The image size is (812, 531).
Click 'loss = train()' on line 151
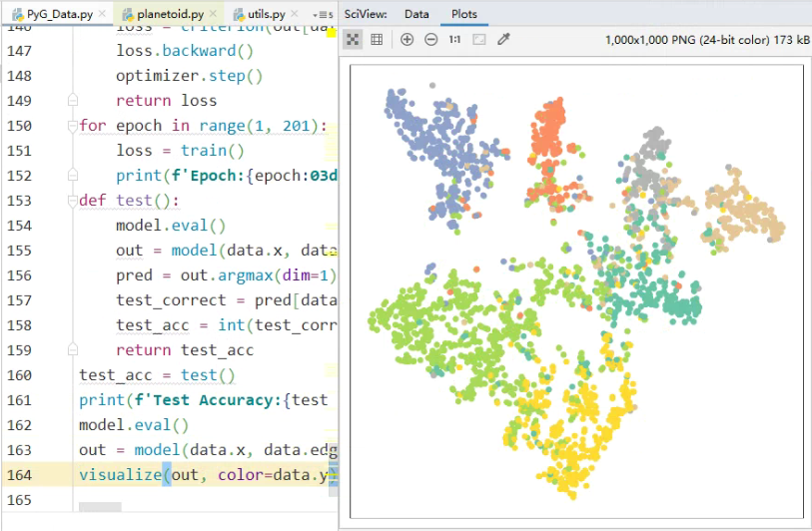click(180, 150)
